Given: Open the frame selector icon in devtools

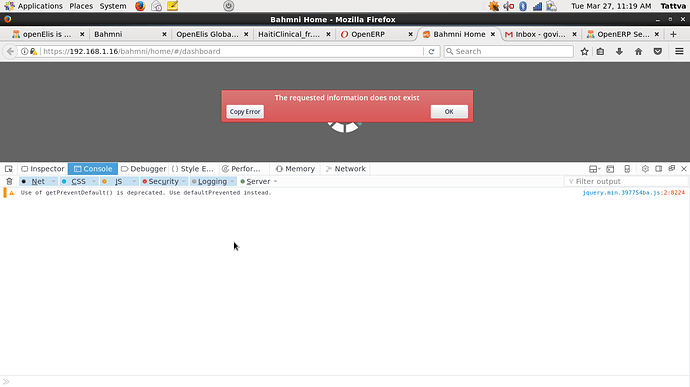Looking at the screenshot, I should [x=595, y=169].
